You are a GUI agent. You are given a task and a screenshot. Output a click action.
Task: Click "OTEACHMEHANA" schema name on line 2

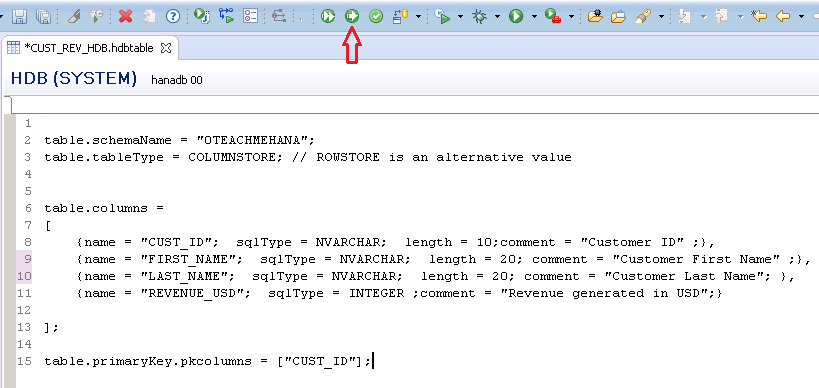tap(252, 140)
